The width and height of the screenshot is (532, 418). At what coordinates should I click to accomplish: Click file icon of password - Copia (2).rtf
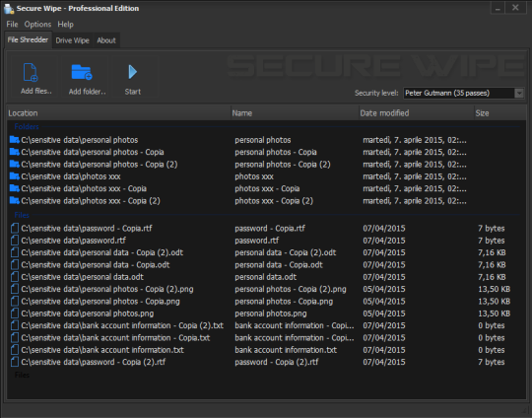coord(15,362)
